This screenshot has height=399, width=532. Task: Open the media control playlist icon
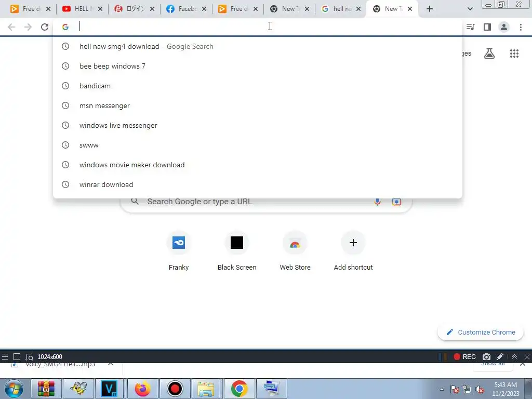pos(470,27)
